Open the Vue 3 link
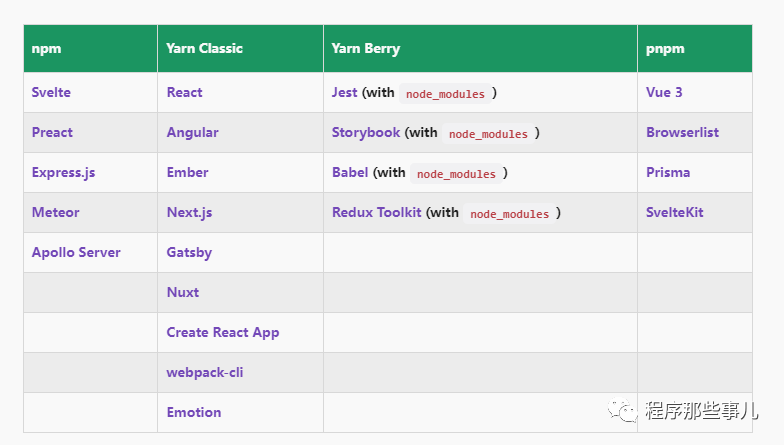784x445 pixels. (x=664, y=92)
